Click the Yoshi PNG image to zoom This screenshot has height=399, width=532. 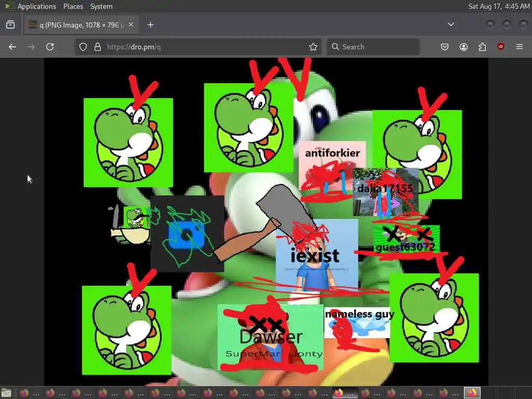click(x=267, y=222)
